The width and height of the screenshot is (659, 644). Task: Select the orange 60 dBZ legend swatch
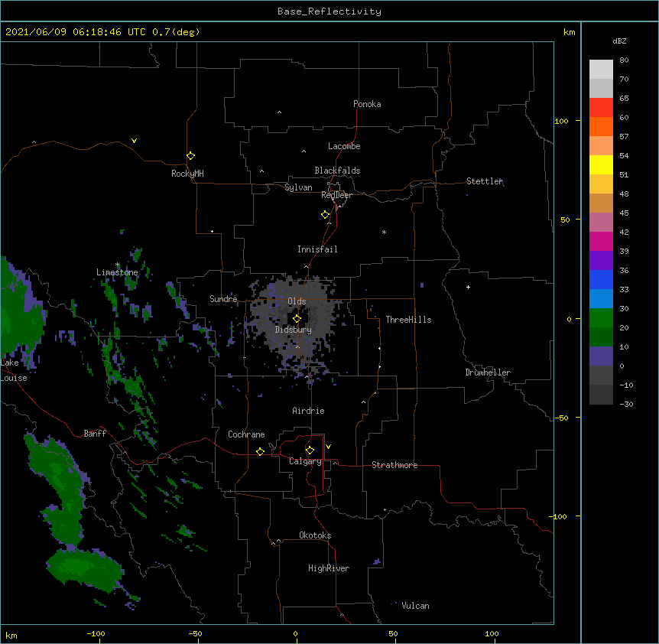601,126
